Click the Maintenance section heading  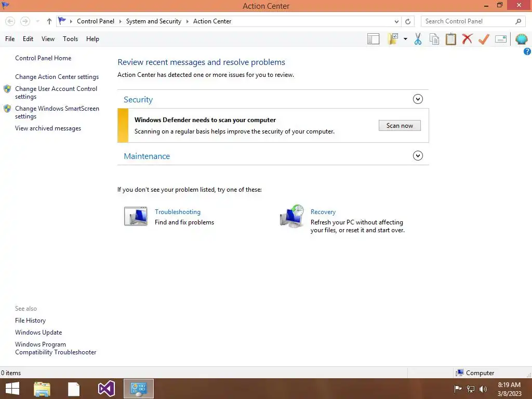147,156
